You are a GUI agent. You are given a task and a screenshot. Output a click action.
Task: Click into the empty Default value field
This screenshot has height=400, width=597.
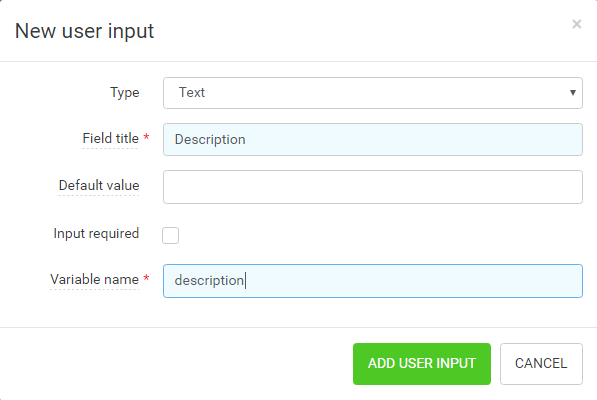tap(373, 187)
